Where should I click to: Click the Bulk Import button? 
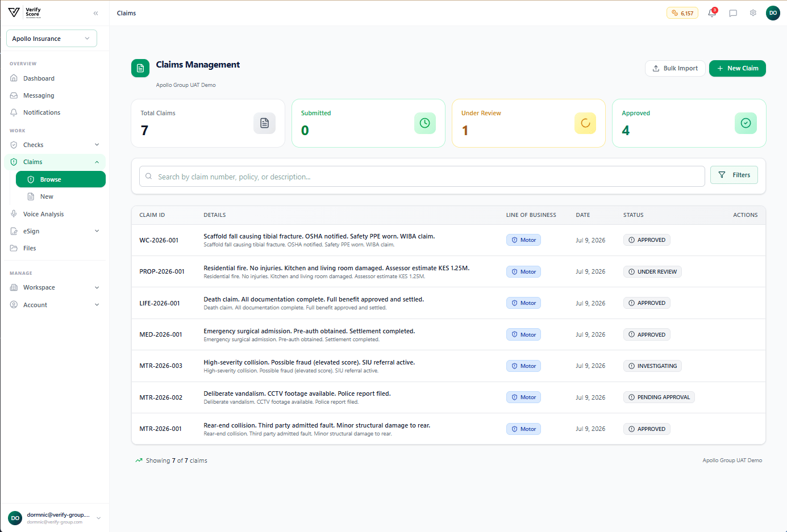(675, 68)
